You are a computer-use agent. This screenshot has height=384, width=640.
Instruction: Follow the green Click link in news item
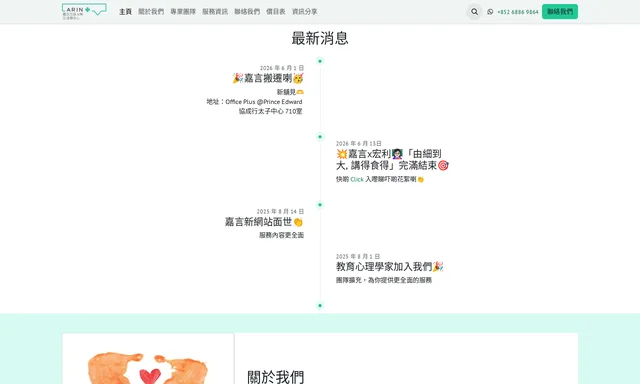pos(357,179)
